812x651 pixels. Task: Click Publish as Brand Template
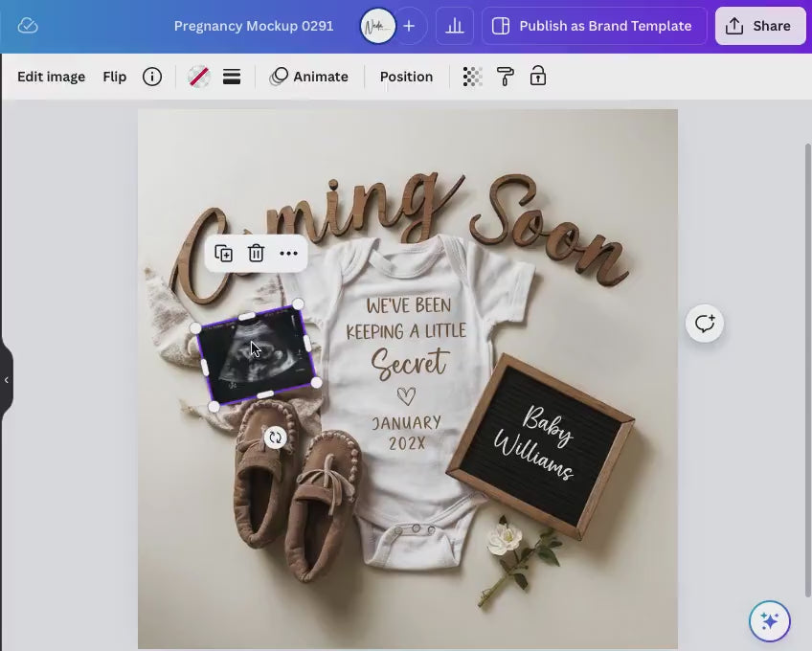(x=594, y=26)
